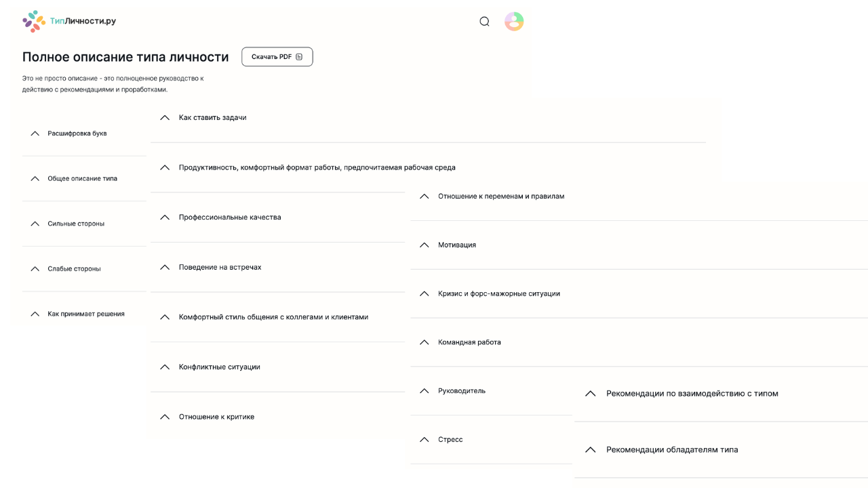Click the ТипЛичности.ру logo
The height and width of the screenshot is (488, 868).
69,21
